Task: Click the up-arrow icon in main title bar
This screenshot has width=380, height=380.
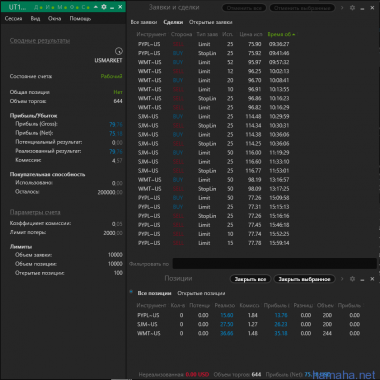Action: [96, 7]
